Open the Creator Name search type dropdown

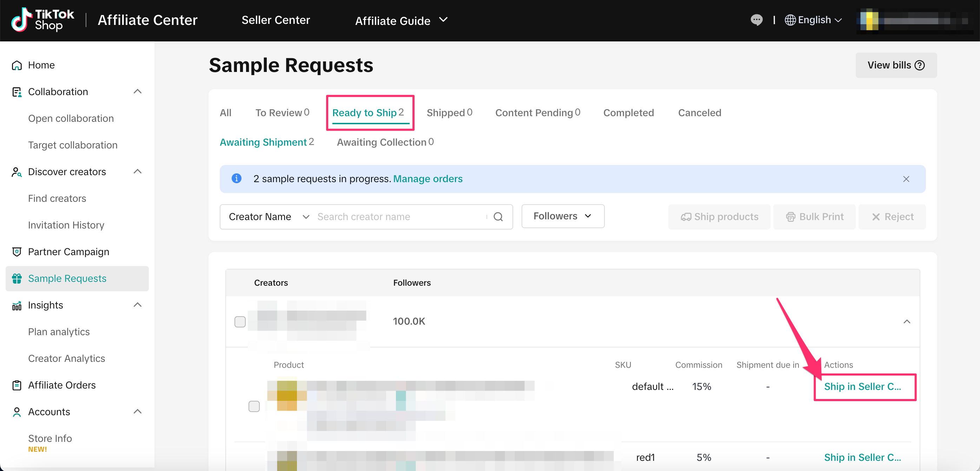[268, 217]
